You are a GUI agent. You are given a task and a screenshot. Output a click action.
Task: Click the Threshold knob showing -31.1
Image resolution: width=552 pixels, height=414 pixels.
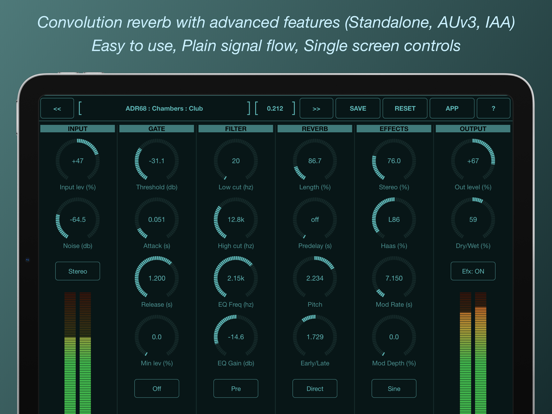[x=157, y=161]
